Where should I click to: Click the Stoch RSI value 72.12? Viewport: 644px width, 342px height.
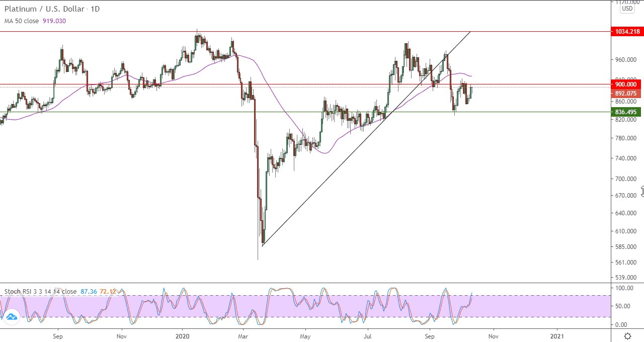point(108,292)
